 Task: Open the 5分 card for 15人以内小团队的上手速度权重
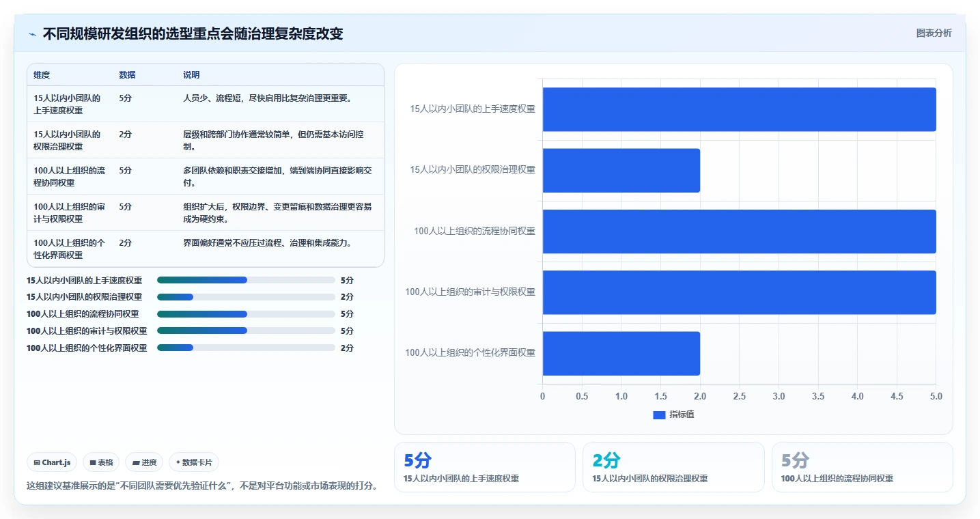point(485,467)
